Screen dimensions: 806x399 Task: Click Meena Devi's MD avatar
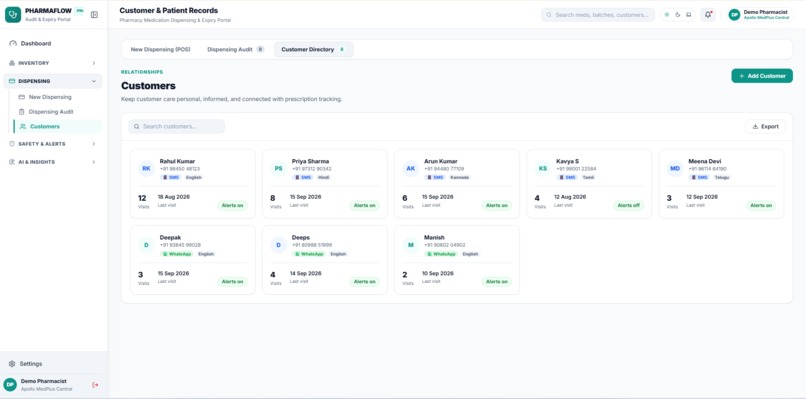[x=675, y=168]
